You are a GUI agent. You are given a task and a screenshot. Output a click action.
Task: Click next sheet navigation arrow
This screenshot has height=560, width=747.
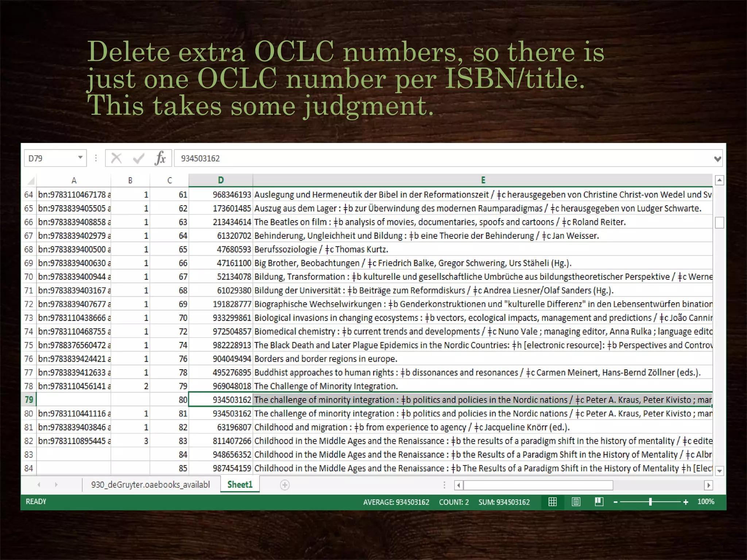click(56, 485)
